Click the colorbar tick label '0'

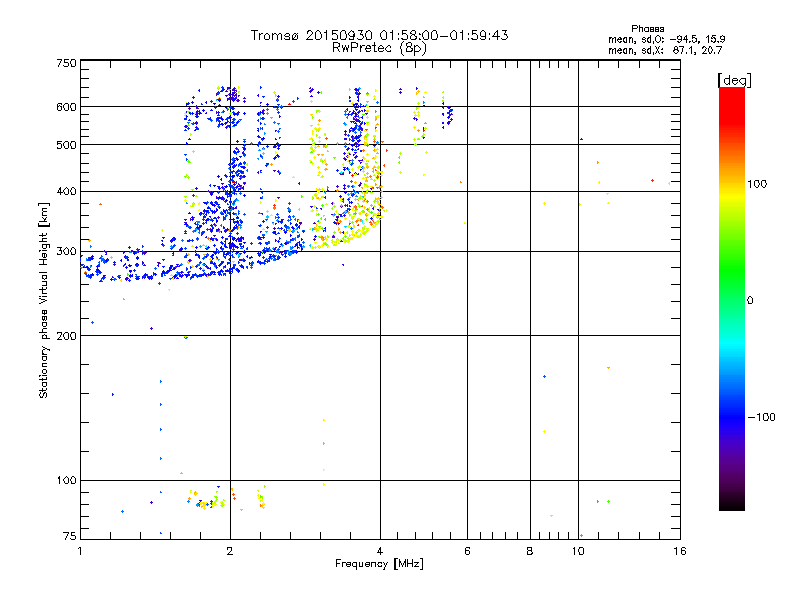tap(750, 301)
